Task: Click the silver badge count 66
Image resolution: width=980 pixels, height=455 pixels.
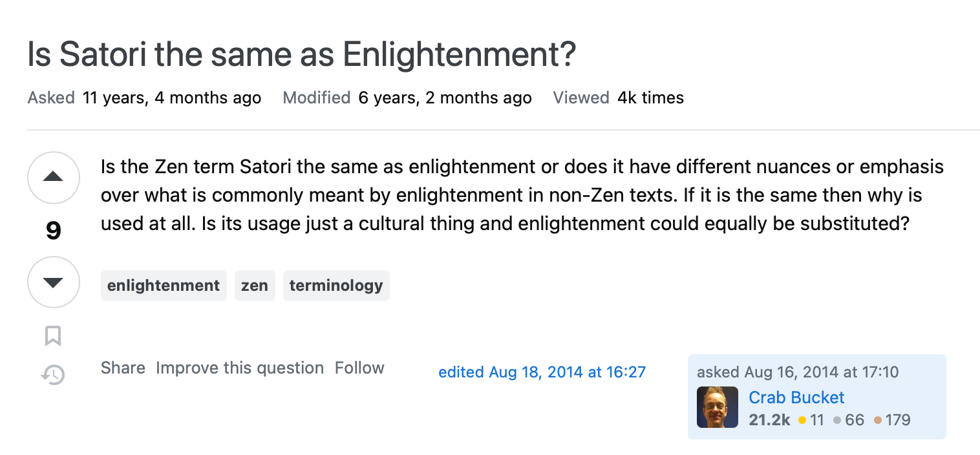Action: pyautogui.click(x=854, y=420)
